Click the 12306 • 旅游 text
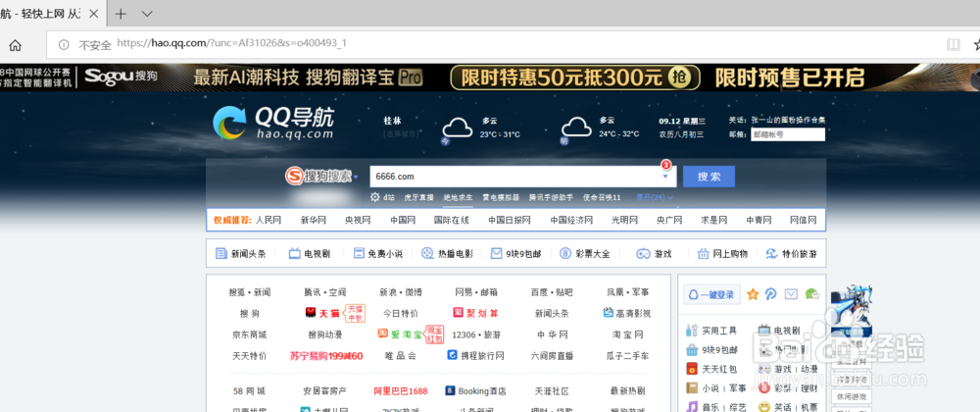 coord(476,335)
